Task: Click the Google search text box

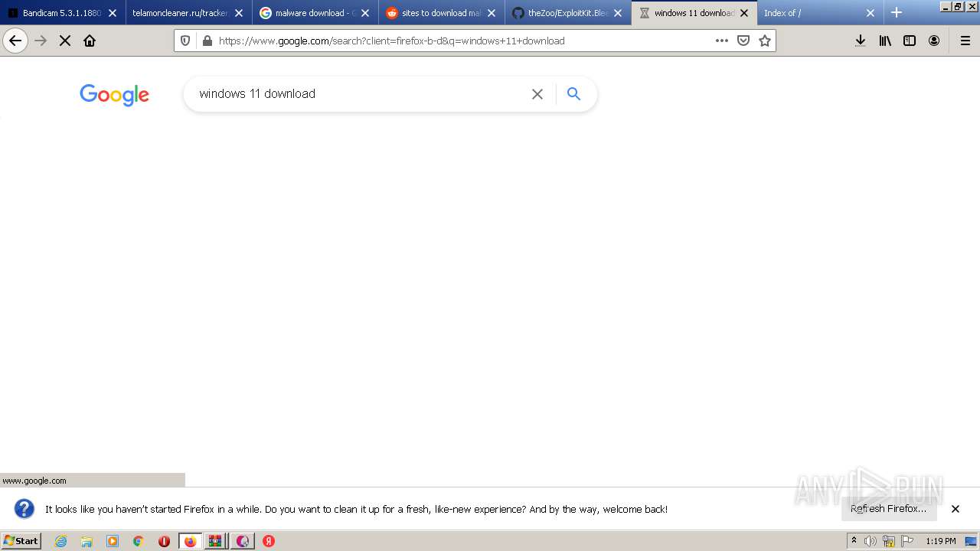Action: coord(360,94)
